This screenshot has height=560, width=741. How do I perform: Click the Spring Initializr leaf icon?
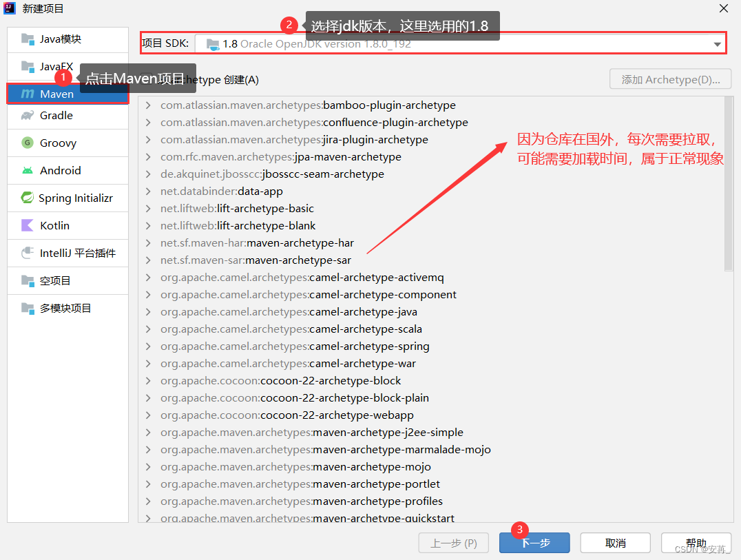(28, 198)
